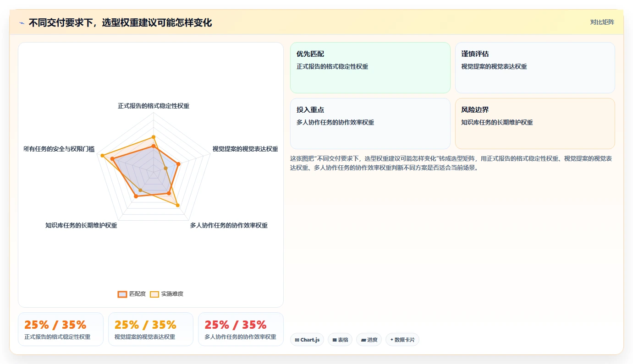Click the Chart.js tag chip
This screenshot has width=633, height=364.
click(x=307, y=340)
